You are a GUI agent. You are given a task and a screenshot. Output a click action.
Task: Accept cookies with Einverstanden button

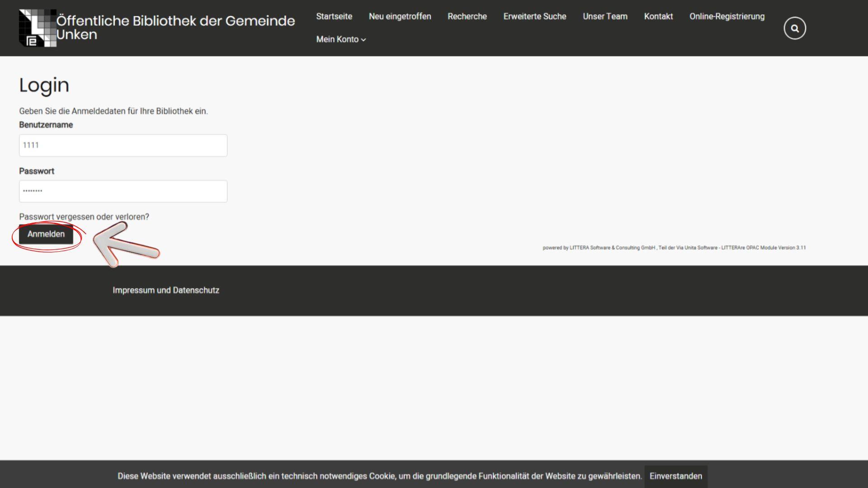pos(675,476)
